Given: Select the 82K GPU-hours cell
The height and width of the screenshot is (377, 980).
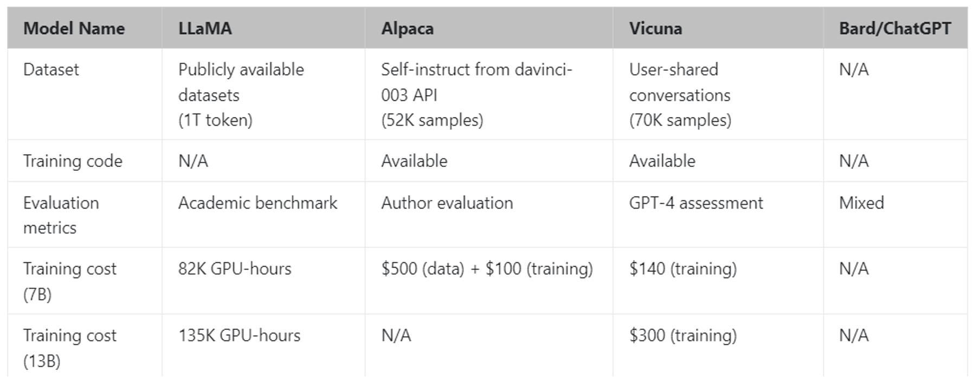Looking at the screenshot, I should pyautogui.click(x=235, y=269).
